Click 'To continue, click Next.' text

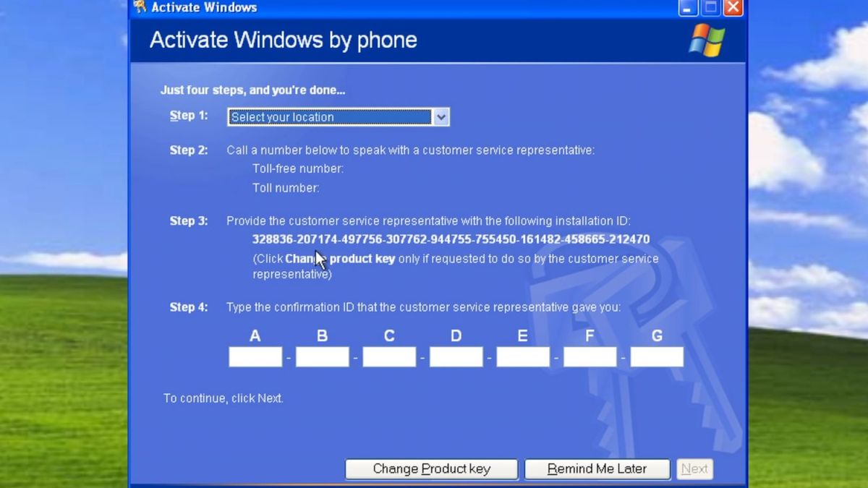224,398
